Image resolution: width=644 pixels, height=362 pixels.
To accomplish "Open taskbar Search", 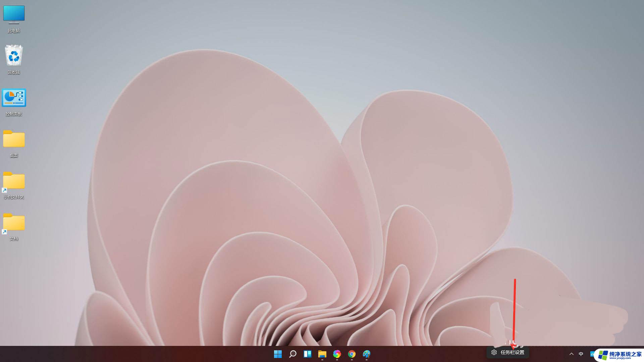I will pyautogui.click(x=292, y=354).
